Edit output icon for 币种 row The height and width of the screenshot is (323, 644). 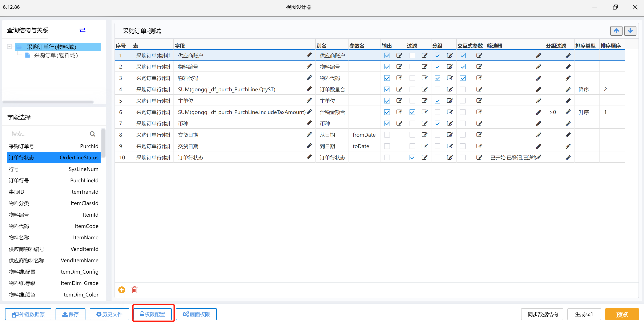[399, 123]
